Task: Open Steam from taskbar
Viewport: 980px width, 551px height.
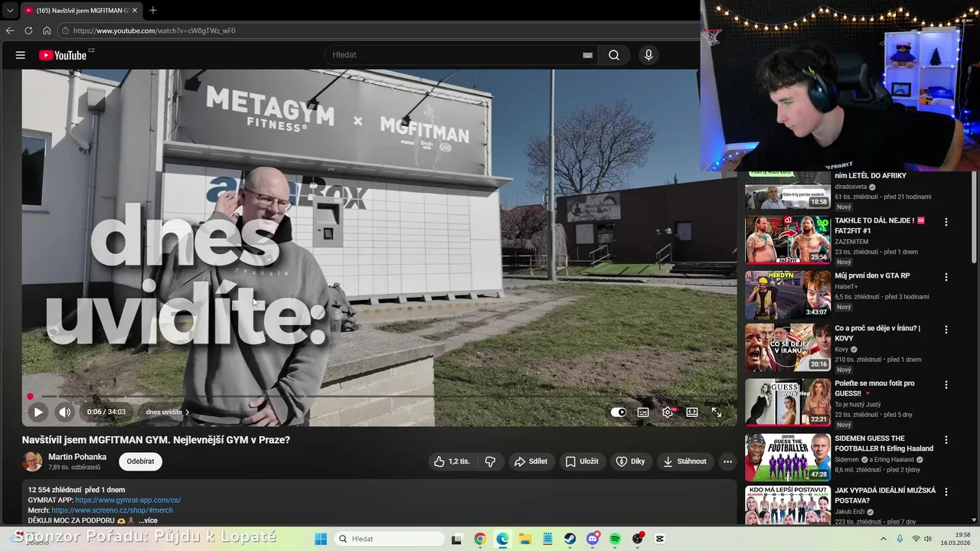Action: tap(570, 539)
